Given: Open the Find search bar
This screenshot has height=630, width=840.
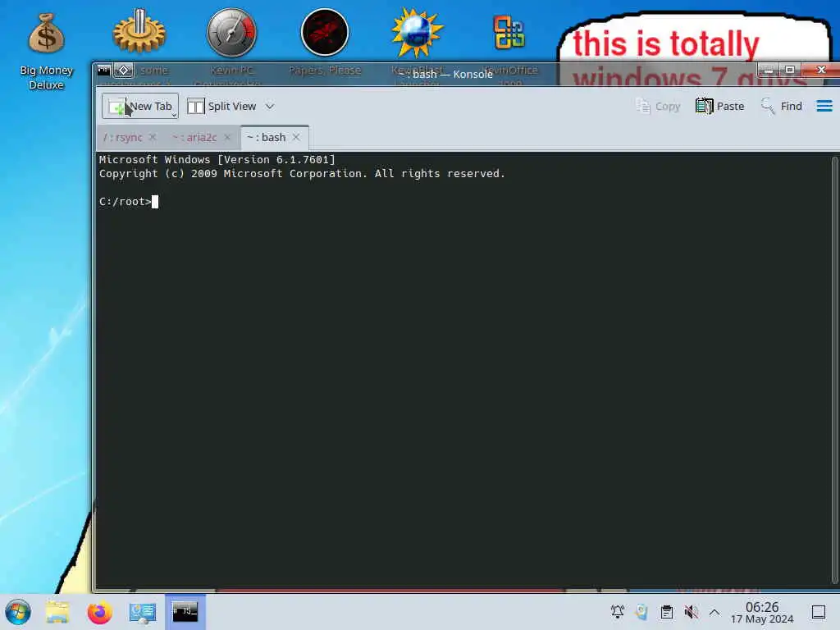Looking at the screenshot, I should (782, 106).
